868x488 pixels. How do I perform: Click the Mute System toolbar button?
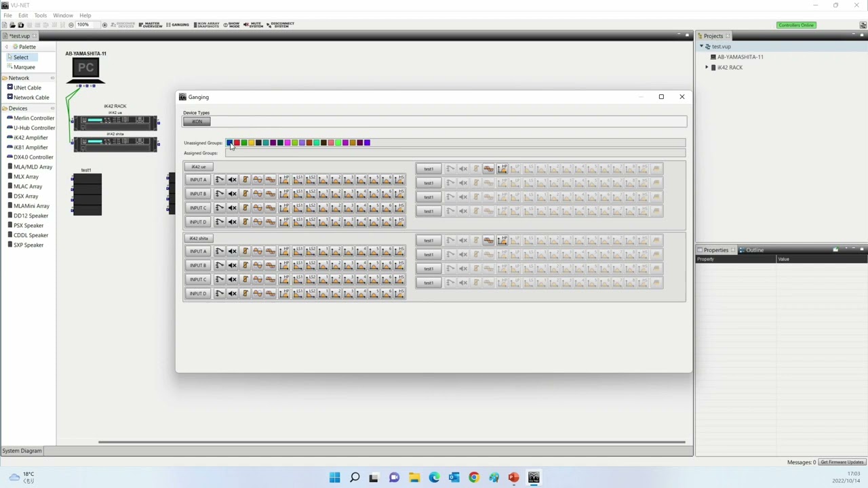pos(253,24)
